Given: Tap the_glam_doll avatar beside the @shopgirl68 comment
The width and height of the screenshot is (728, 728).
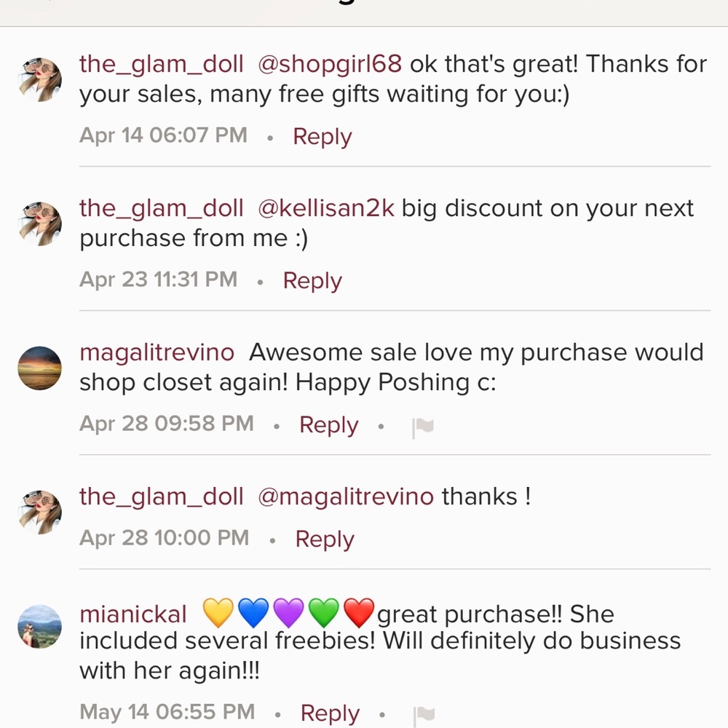Looking at the screenshot, I should (x=39, y=80).
